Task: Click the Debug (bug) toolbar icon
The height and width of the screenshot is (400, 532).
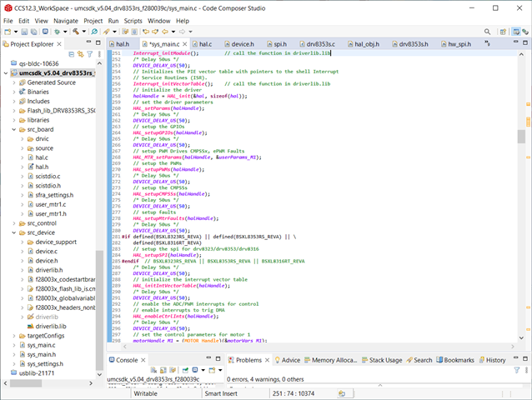Action: [x=57, y=32]
